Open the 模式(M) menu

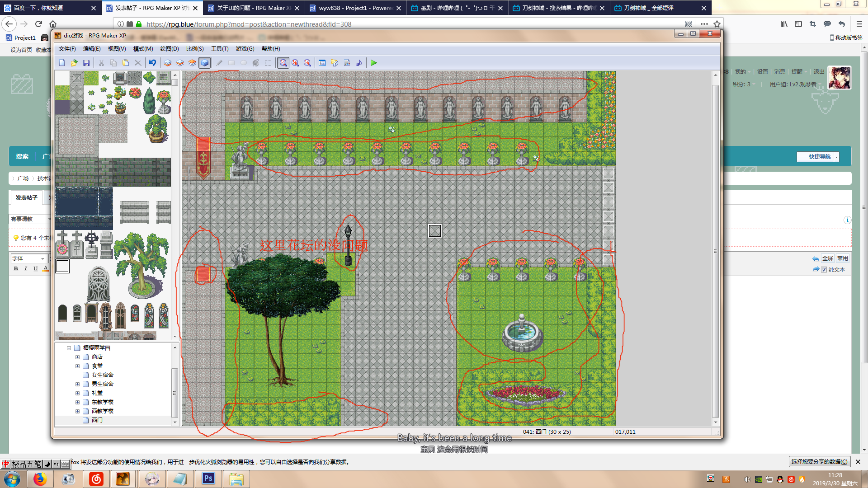(x=143, y=49)
